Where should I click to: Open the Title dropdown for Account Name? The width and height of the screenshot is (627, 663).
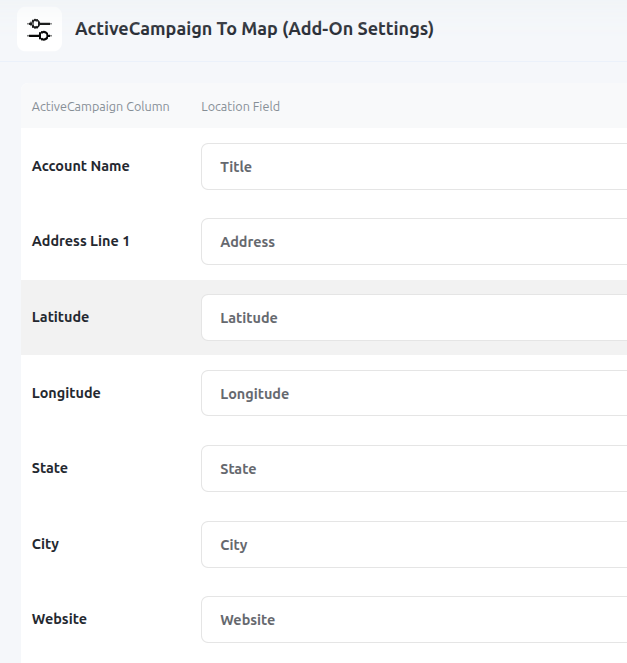coord(414,167)
